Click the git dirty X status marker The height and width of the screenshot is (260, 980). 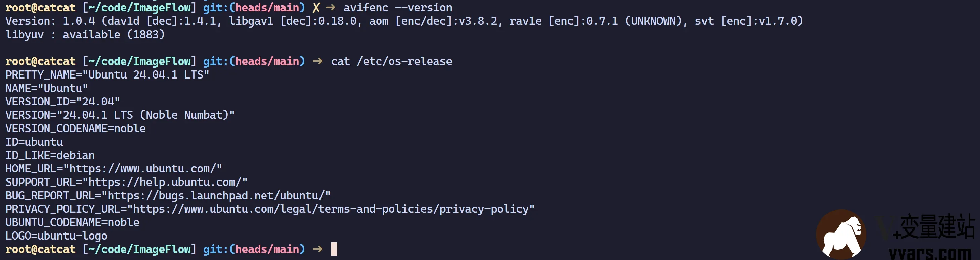(x=316, y=8)
